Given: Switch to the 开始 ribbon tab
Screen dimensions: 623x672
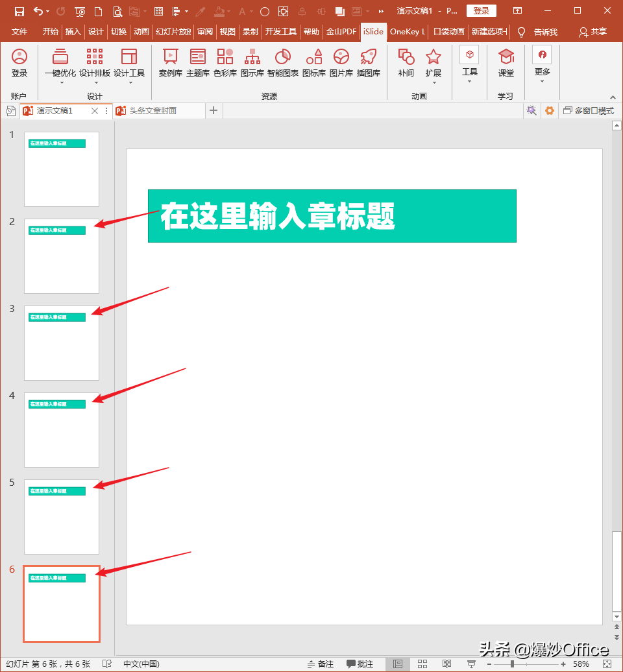Looking at the screenshot, I should (50, 32).
